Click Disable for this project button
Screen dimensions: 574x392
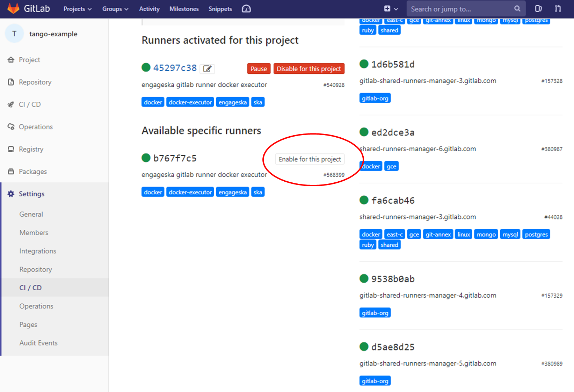click(x=309, y=69)
